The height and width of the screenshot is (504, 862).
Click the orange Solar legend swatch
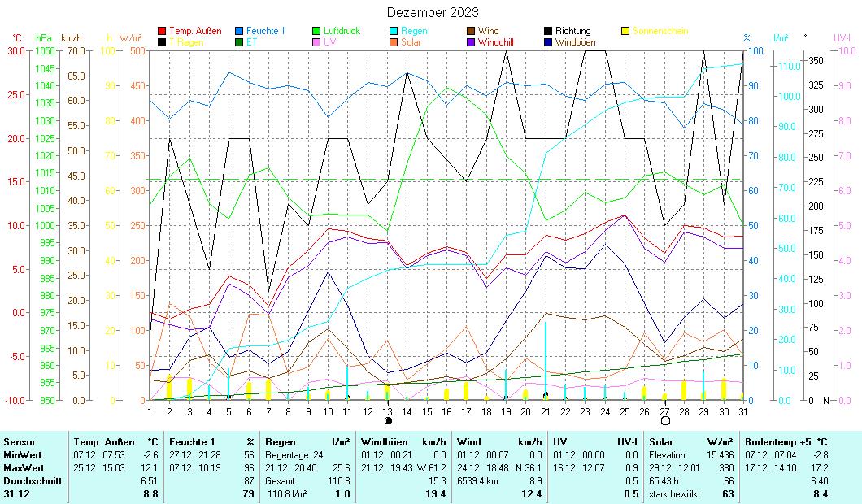394,42
